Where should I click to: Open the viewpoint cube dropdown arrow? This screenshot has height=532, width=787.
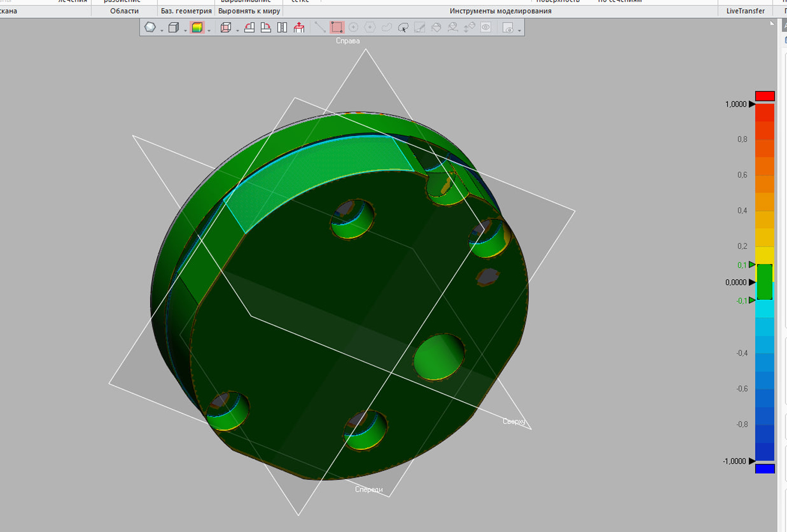point(238,30)
